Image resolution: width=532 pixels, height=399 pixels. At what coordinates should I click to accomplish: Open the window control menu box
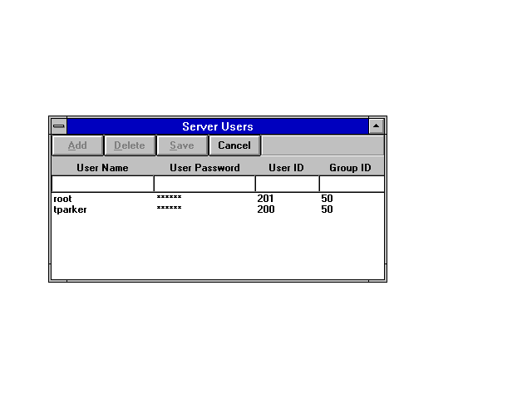tap(59, 126)
